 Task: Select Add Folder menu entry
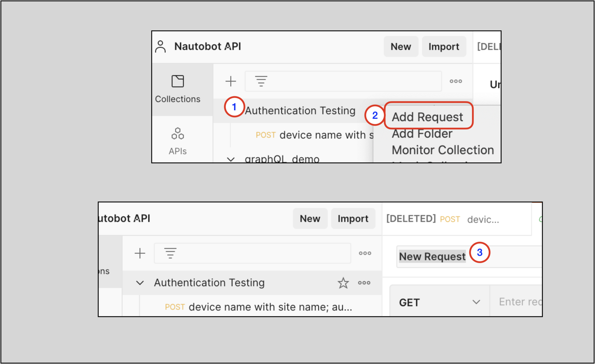(x=422, y=134)
